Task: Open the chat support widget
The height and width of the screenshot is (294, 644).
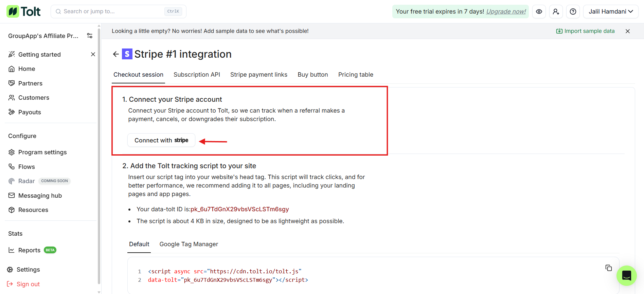Action: tap(627, 276)
